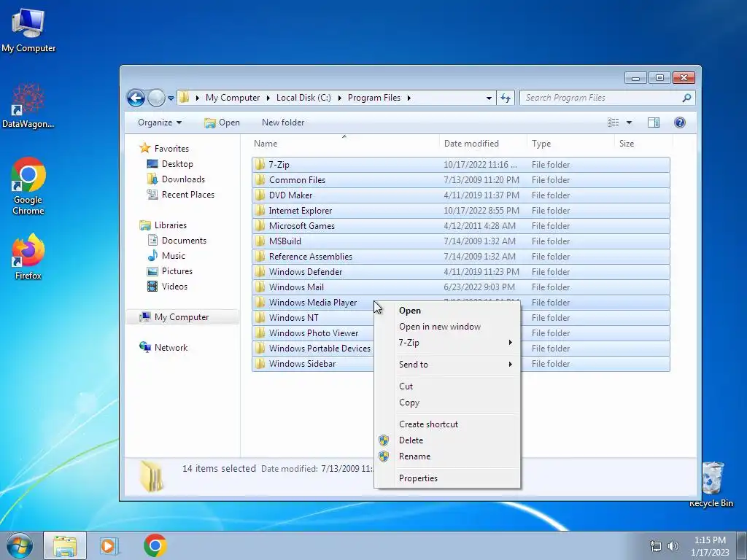This screenshot has height=560, width=747.
Task: Expand the view options dropdown arrow
Action: [629, 122]
